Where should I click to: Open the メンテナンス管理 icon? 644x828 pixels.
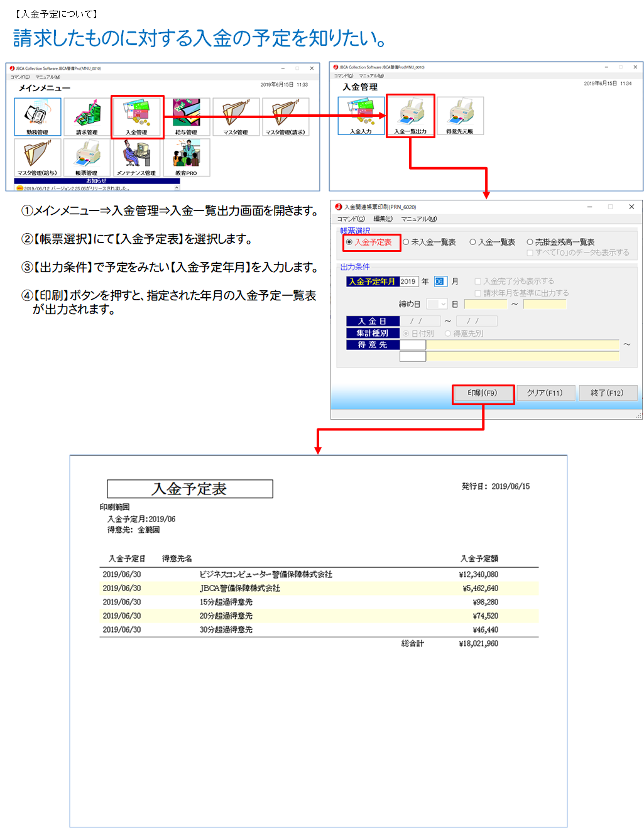coord(137,156)
